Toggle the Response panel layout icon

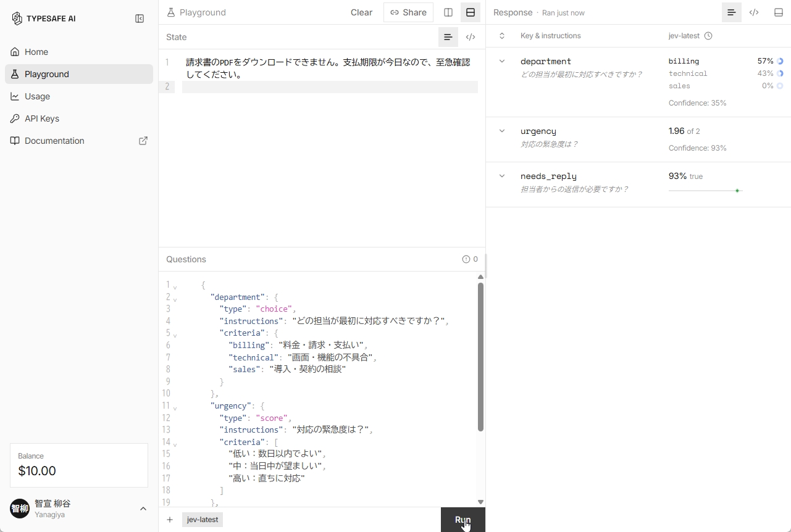click(x=779, y=12)
